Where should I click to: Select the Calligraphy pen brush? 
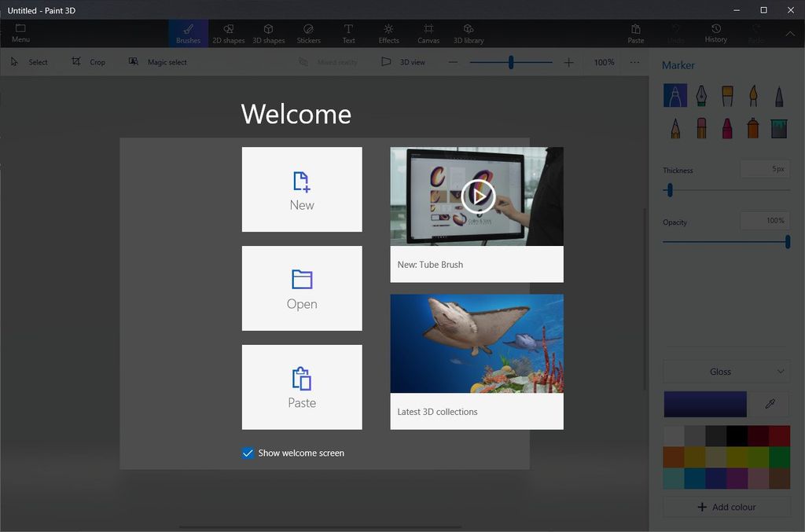pyautogui.click(x=700, y=94)
